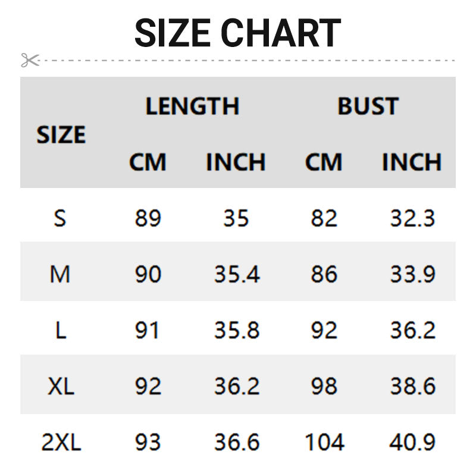Select the XL size row label

tap(61, 387)
